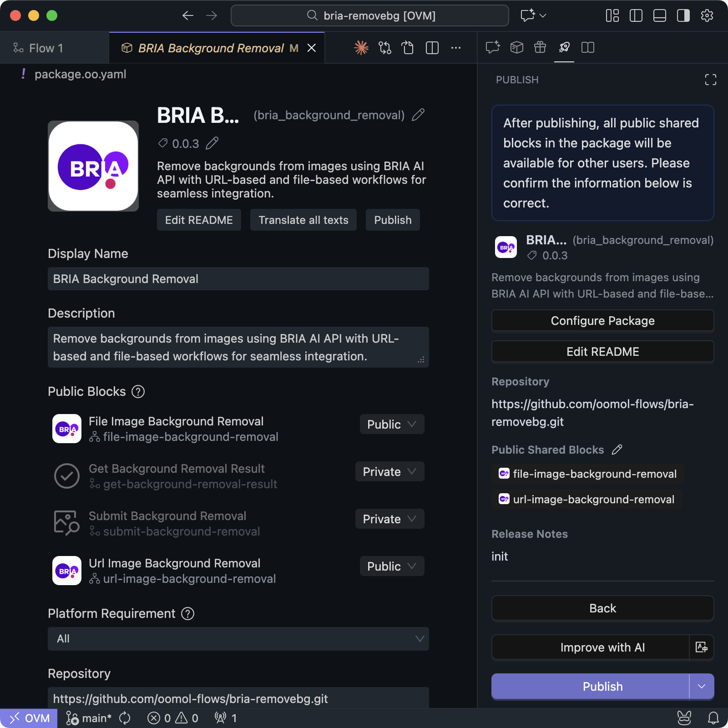Image resolution: width=728 pixels, height=728 pixels.
Task: Open visibility dropdown for Get Background Removal Result
Action: click(x=389, y=472)
